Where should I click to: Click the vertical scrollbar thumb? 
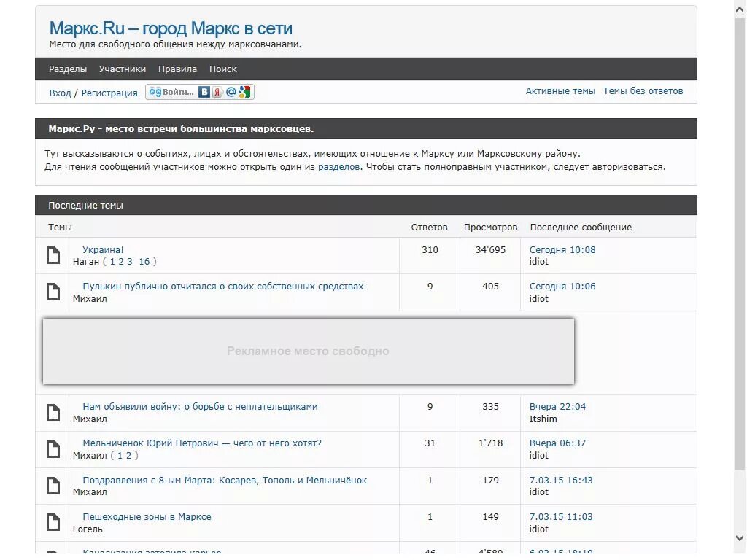[x=740, y=244]
